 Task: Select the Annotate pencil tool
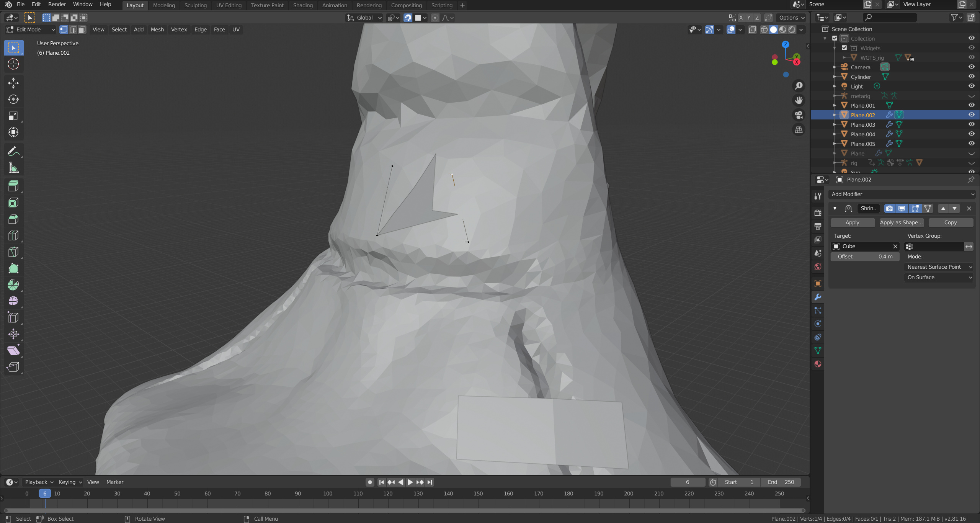pyautogui.click(x=13, y=151)
